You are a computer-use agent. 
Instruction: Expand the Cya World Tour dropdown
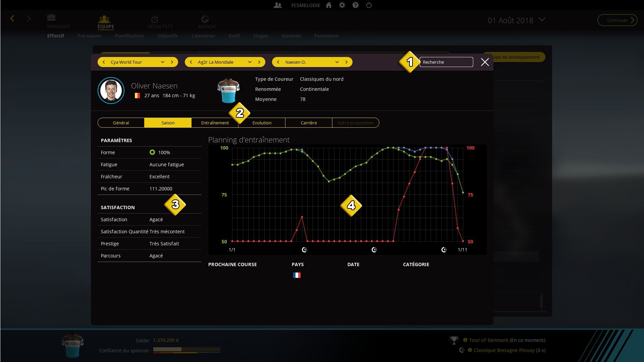(163, 62)
